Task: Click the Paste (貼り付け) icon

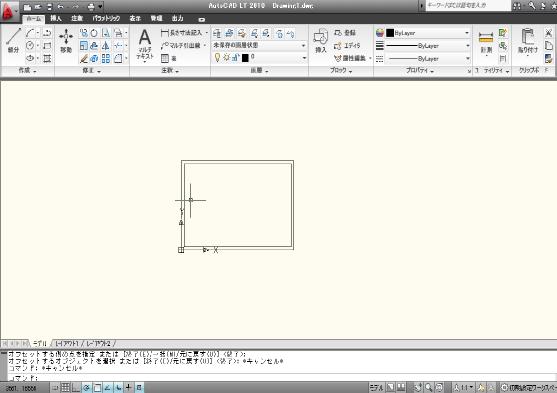Action: (x=528, y=41)
